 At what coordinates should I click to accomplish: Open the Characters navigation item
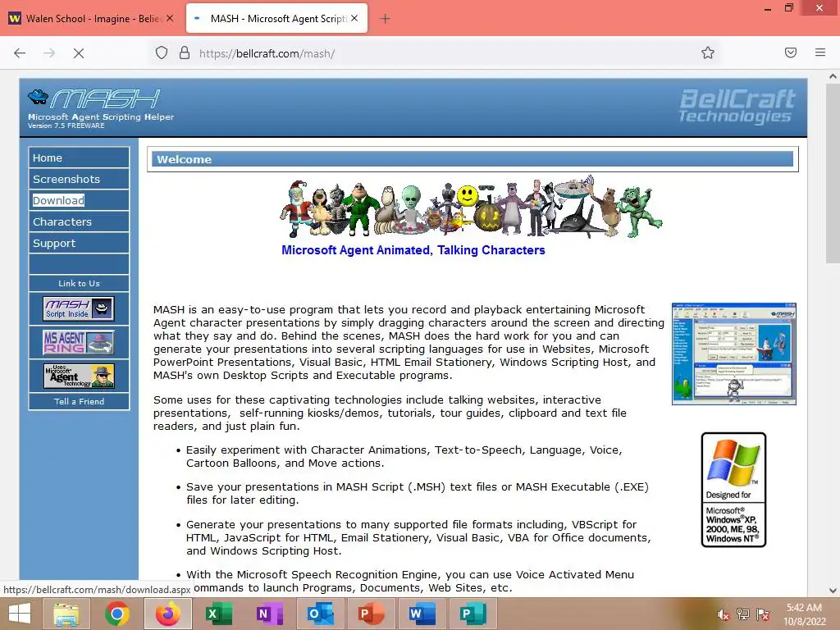point(79,221)
